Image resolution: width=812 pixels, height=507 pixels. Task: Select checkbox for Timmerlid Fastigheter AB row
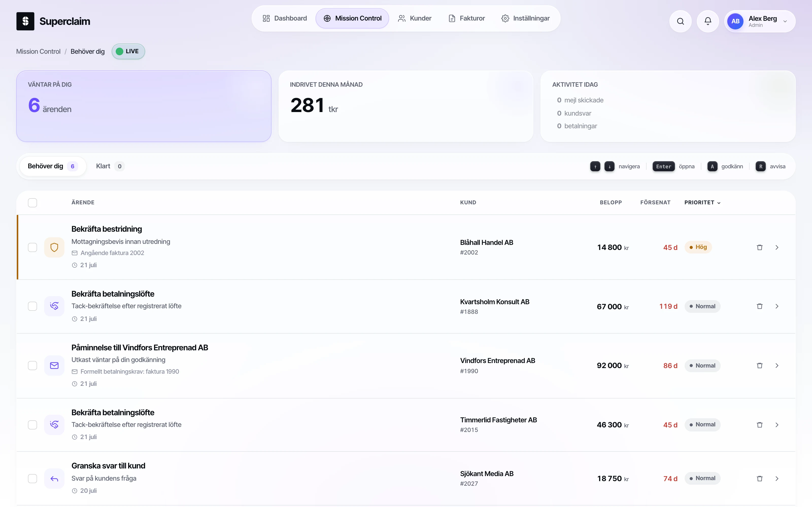(32, 425)
